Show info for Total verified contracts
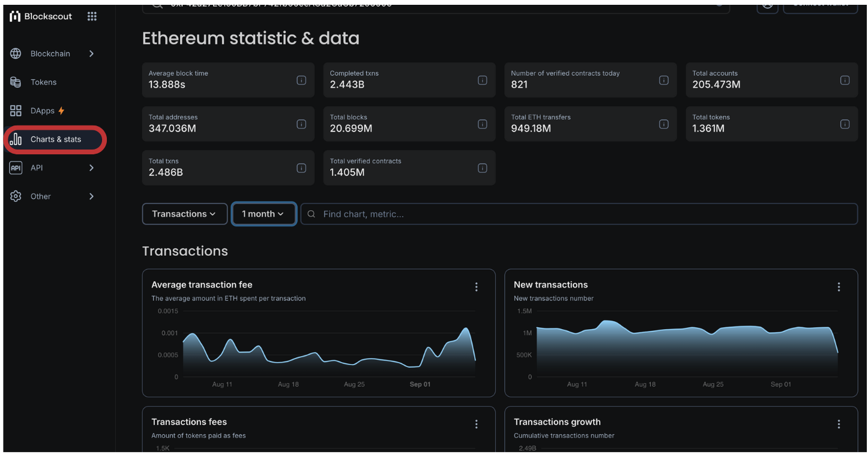Image resolution: width=868 pixels, height=457 pixels. click(x=482, y=168)
